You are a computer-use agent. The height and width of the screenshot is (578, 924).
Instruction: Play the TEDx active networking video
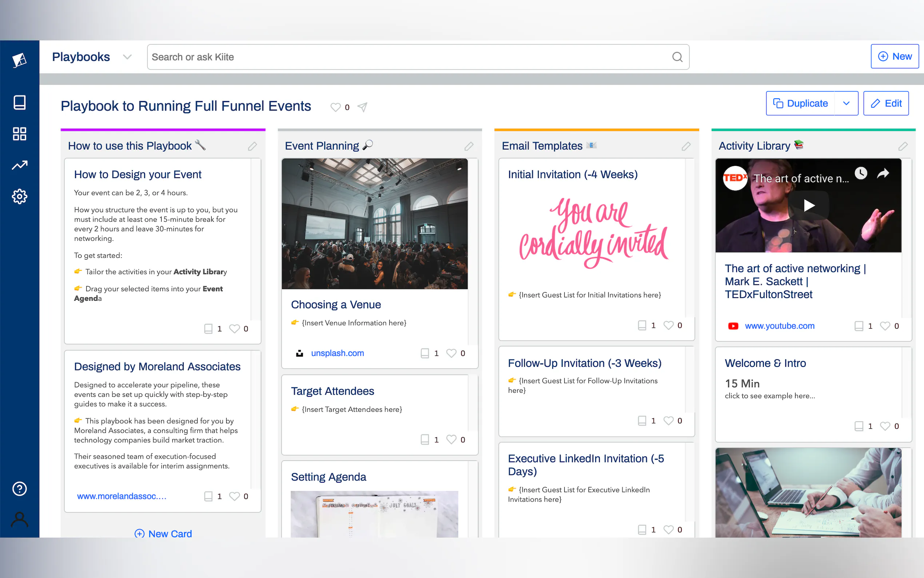808,205
